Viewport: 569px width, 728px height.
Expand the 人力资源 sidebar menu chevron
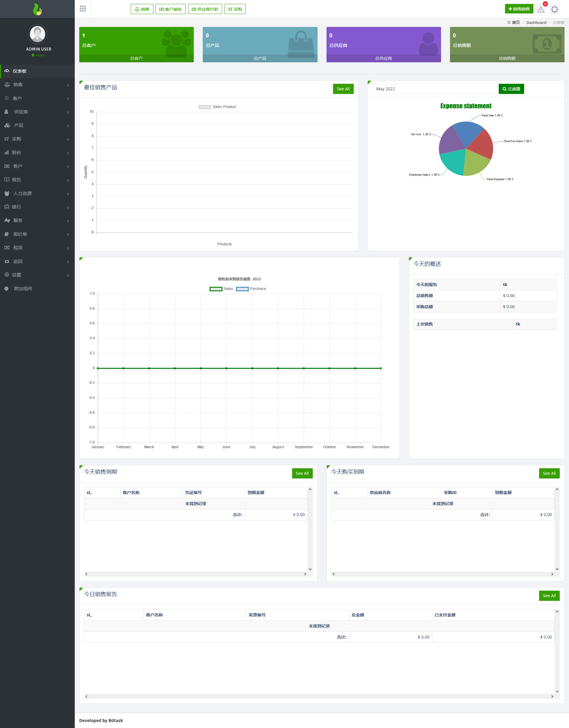coord(68,194)
